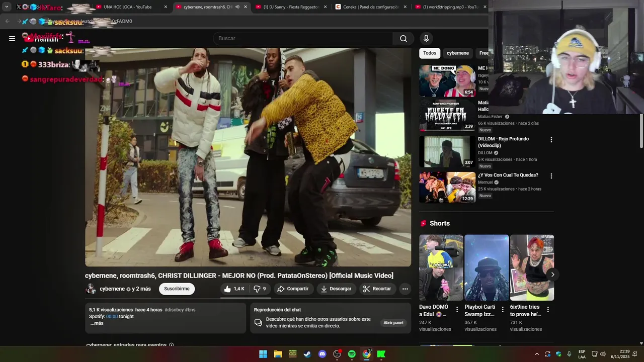Dislike the video with thumbs down
The image size is (644, 362).
tap(260, 289)
